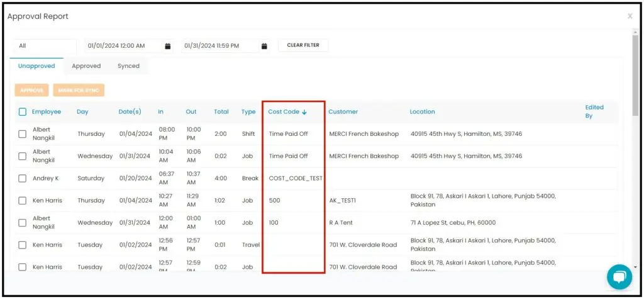Viewport: 644px width, 299px height.
Task: Sort by the Edited By column header
Action: click(x=594, y=111)
